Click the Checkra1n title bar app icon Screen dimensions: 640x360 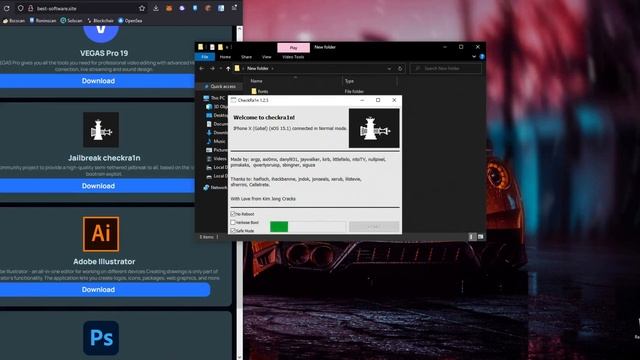pos(233,100)
